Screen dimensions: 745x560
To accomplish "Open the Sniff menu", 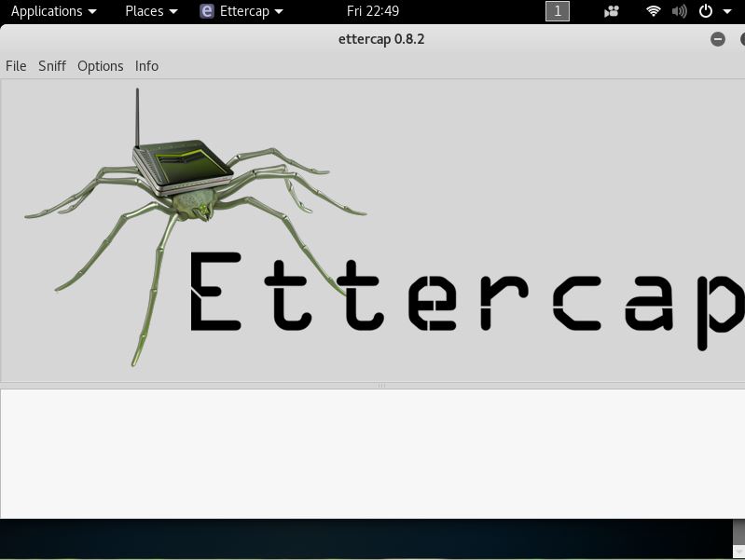I will click(52, 66).
